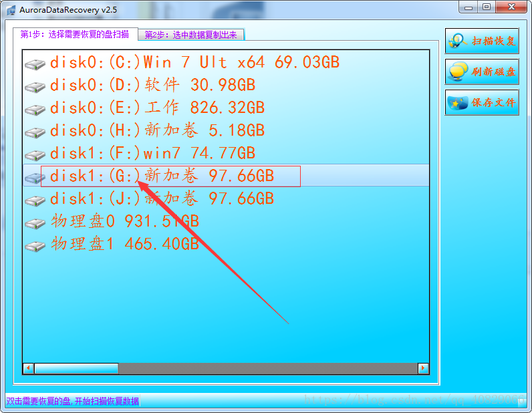Switch to 第1步 选择需要恢复的盘扫描 tab
Image resolution: width=532 pixels, height=413 pixels.
pos(75,34)
